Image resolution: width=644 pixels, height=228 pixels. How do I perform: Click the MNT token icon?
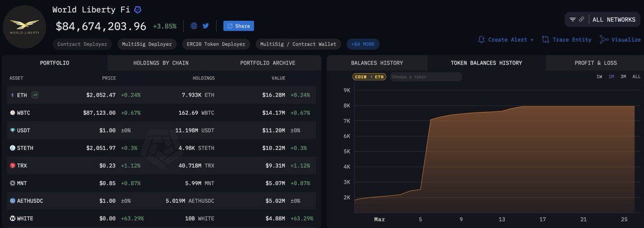(12, 183)
